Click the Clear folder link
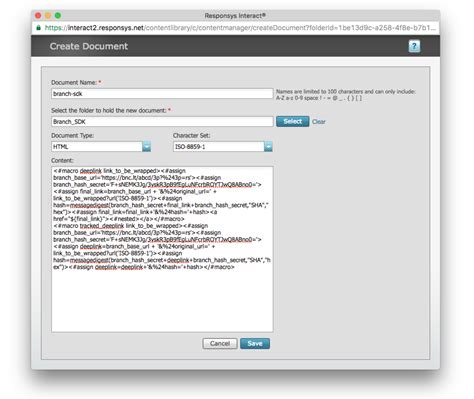Viewport: 474px width, 399px height. pos(319,122)
